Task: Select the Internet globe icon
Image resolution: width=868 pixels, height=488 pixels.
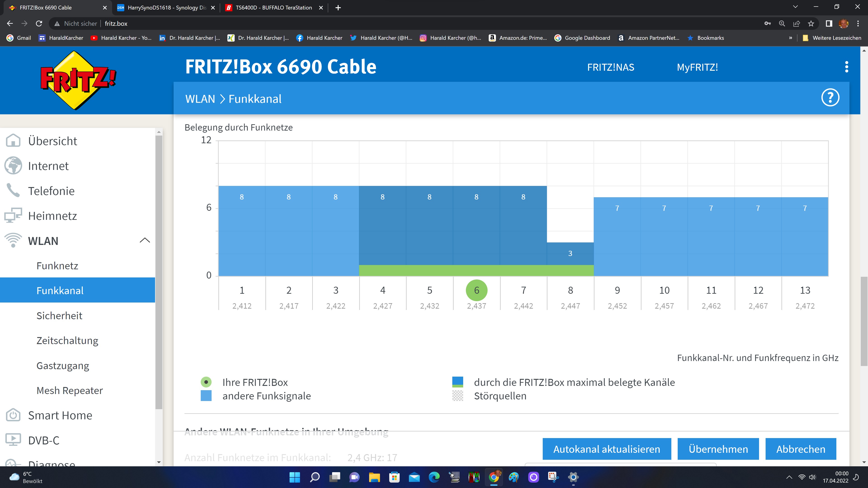Action: [14, 166]
